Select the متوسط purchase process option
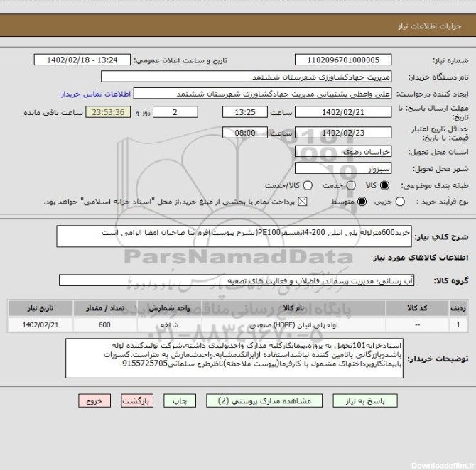 tap(362, 202)
